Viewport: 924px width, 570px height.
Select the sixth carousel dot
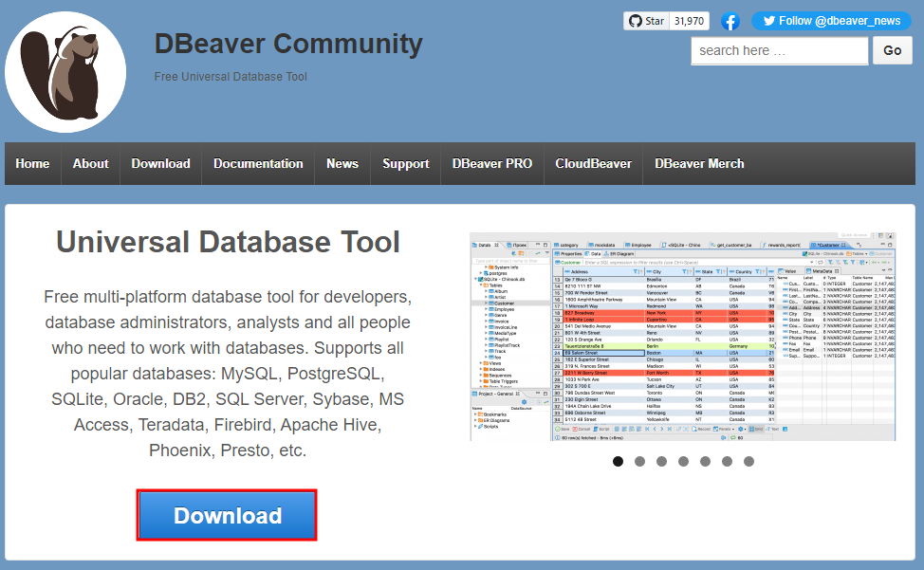[727, 461]
